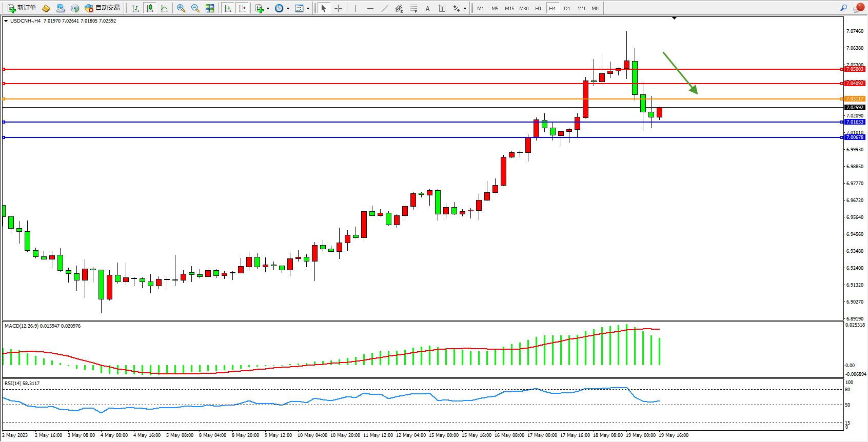This screenshot has height=442, width=868.
Task: Select the Fibonacci retracement tool
Action: click(x=413, y=8)
